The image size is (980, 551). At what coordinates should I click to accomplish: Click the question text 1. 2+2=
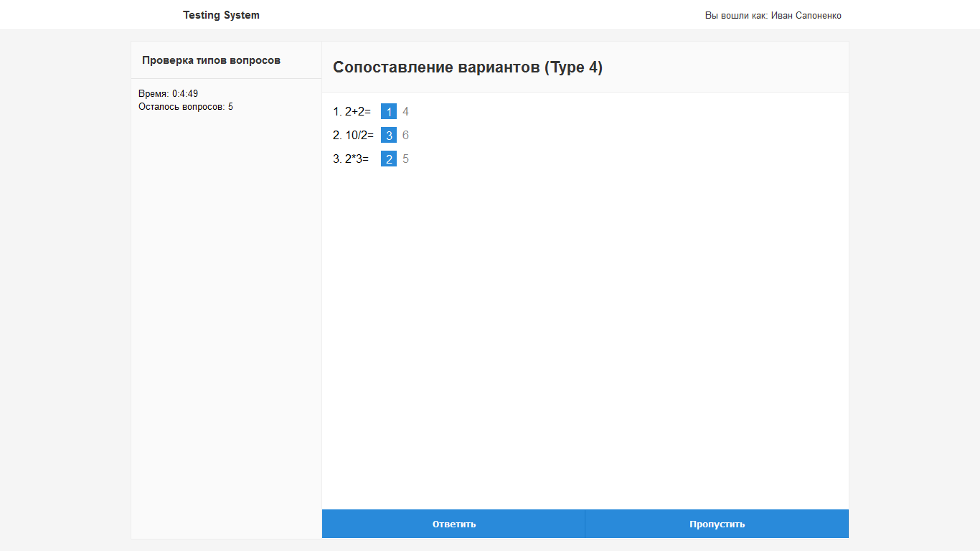tap(352, 111)
